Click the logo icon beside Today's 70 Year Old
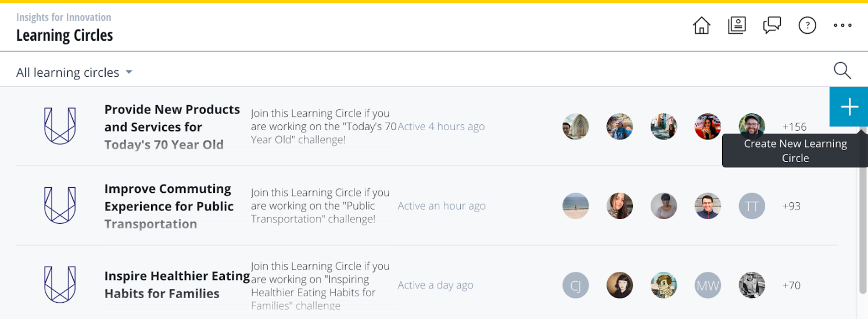 (x=60, y=127)
